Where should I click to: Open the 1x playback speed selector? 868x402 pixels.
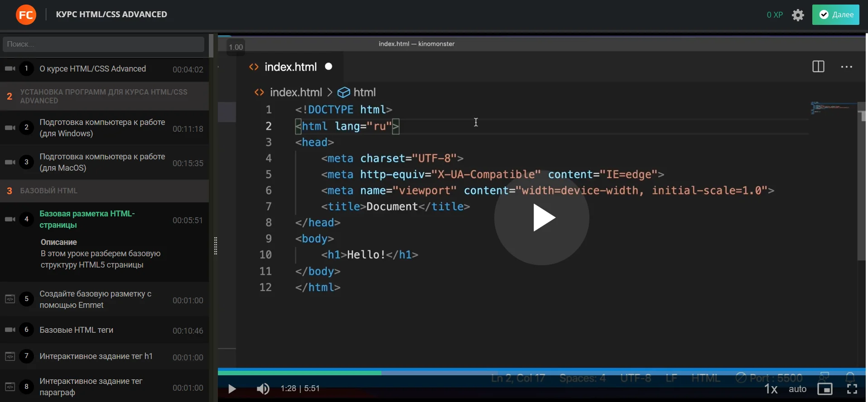coord(771,389)
